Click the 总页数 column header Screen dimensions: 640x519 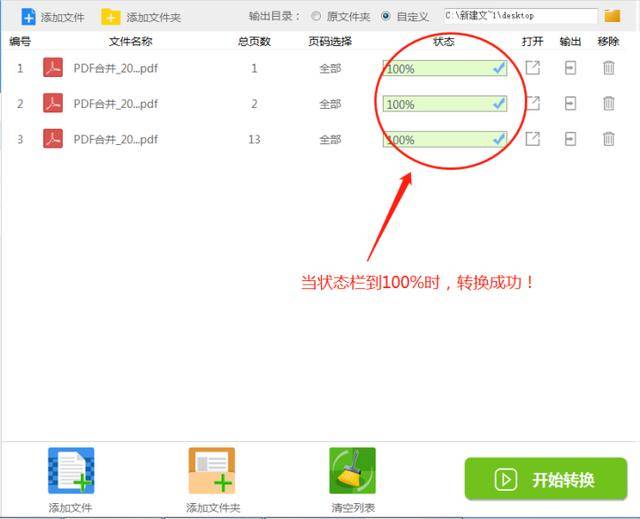pyautogui.click(x=254, y=41)
